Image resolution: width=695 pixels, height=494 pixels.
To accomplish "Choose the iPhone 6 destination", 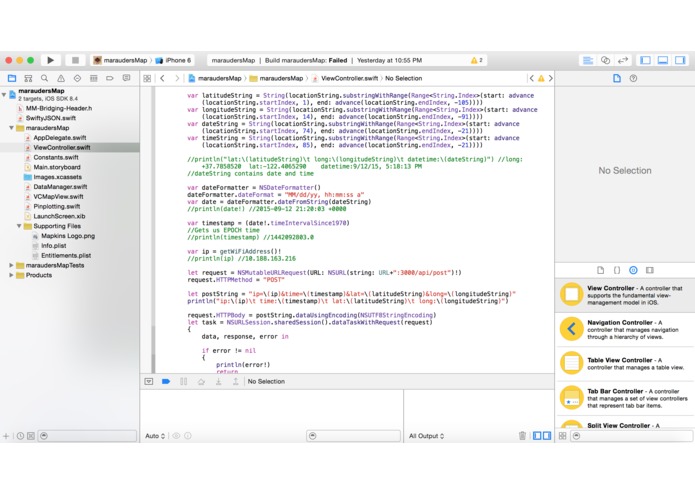I will point(173,60).
